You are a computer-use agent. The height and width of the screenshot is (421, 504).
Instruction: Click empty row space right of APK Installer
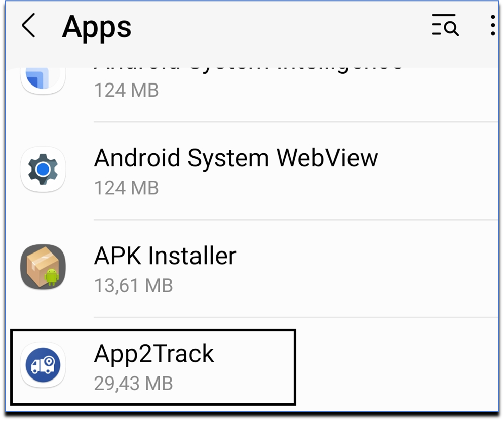(366, 269)
